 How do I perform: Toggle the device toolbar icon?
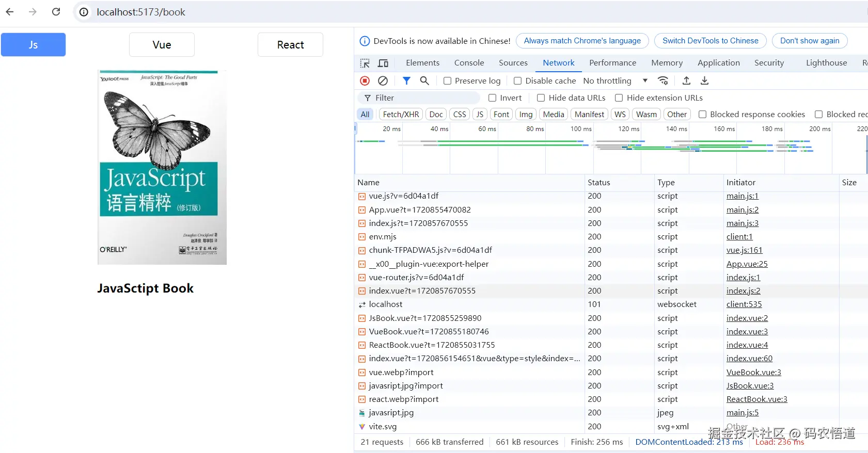coord(383,63)
